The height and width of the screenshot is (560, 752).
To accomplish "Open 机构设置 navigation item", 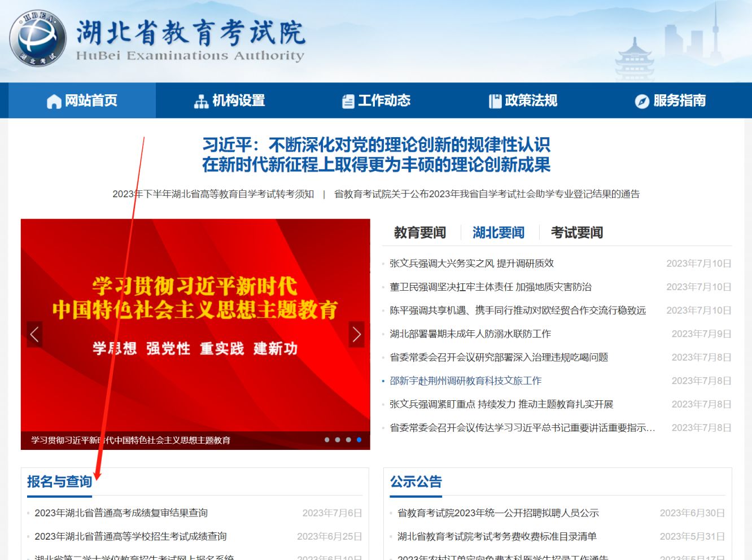I will pyautogui.click(x=230, y=100).
